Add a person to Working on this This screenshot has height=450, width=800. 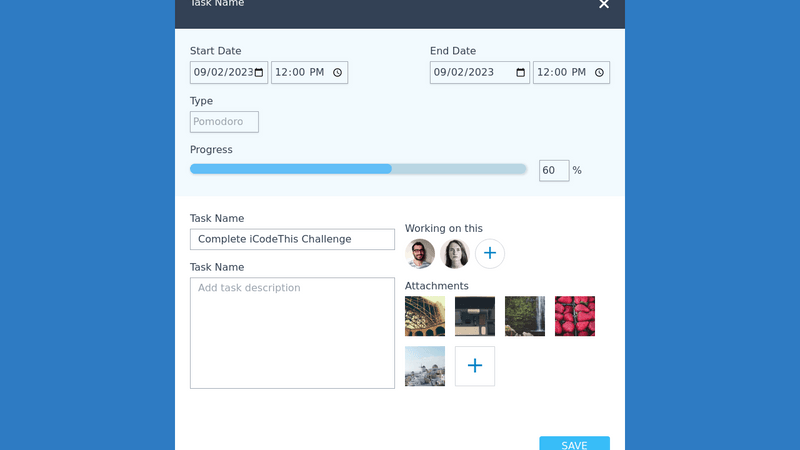490,254
